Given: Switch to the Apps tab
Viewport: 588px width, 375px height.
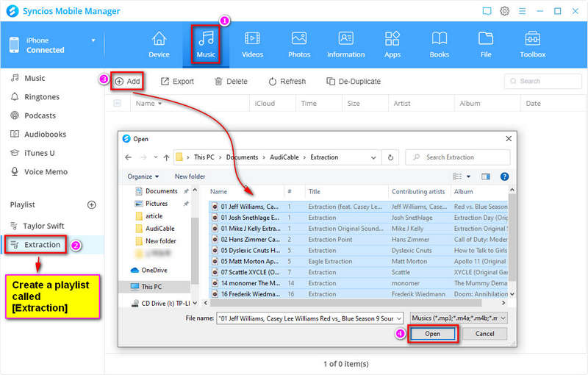Looking at the screenshot, I should point(392,45).
